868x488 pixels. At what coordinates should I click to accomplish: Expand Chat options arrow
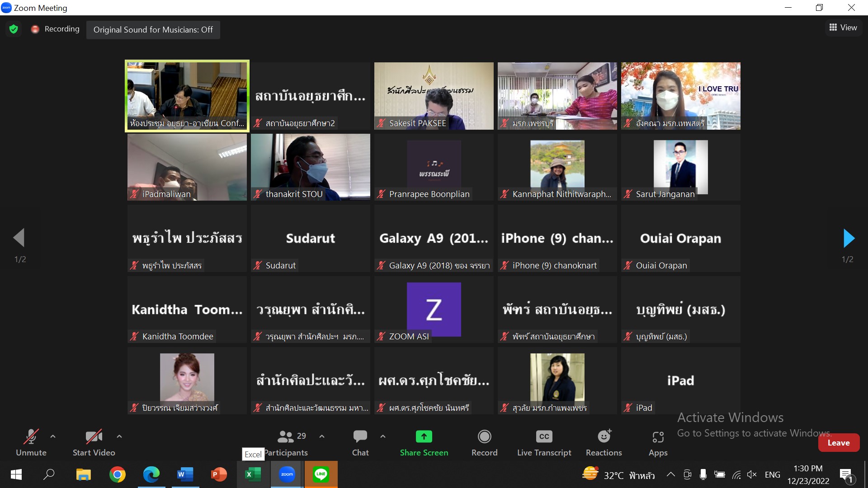click(x=383, y=436)
